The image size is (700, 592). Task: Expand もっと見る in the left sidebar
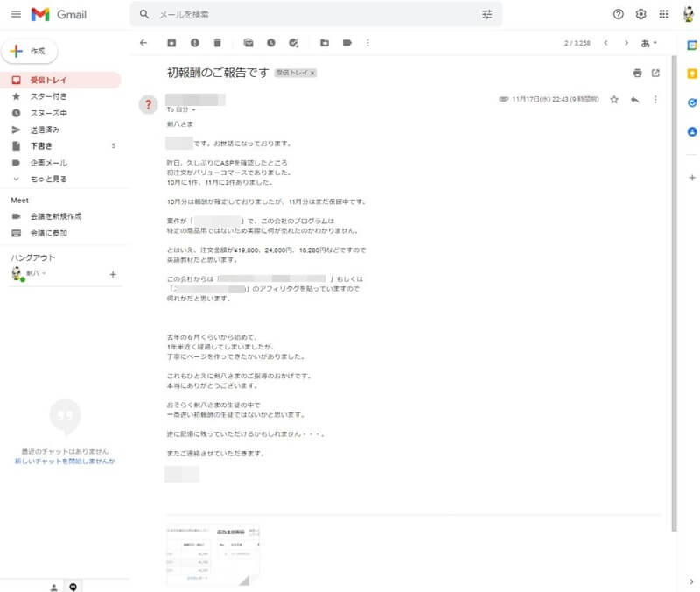49,179
